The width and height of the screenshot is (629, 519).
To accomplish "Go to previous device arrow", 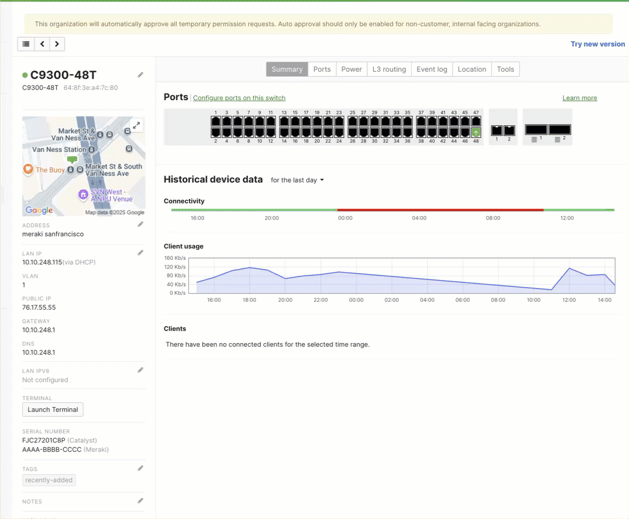I will 42,44.
